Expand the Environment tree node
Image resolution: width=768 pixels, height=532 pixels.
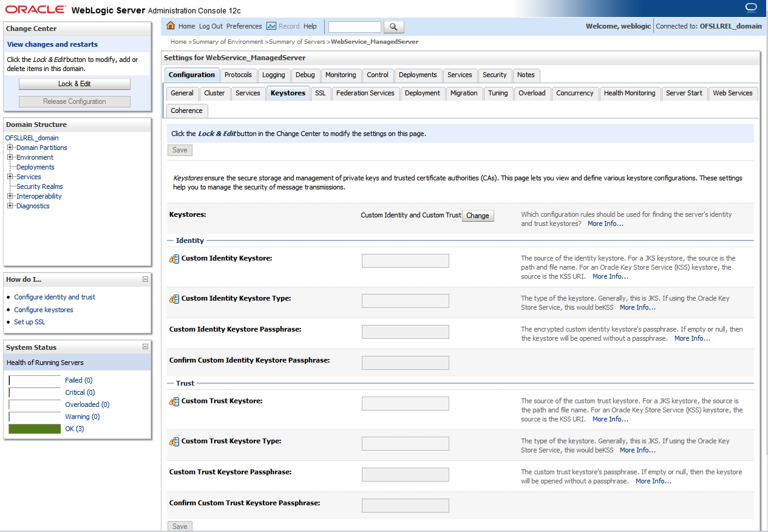10,157
